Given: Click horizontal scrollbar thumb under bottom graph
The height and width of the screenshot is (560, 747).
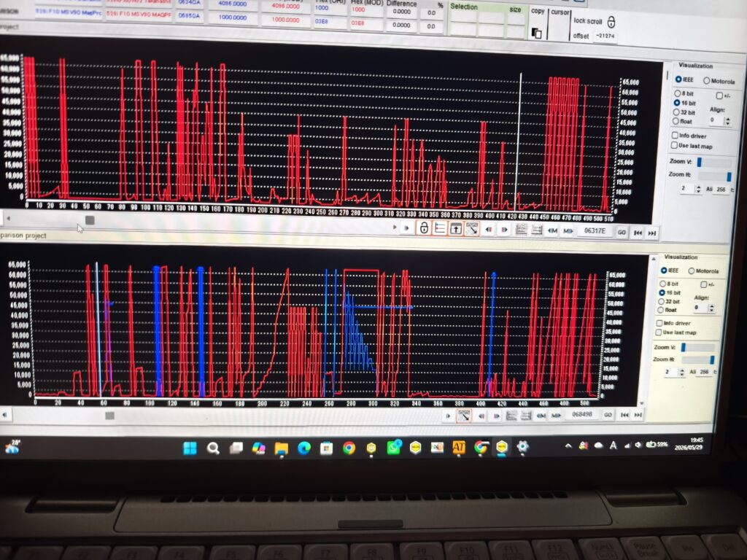Looking at the screenshot, I should (109, 416).
